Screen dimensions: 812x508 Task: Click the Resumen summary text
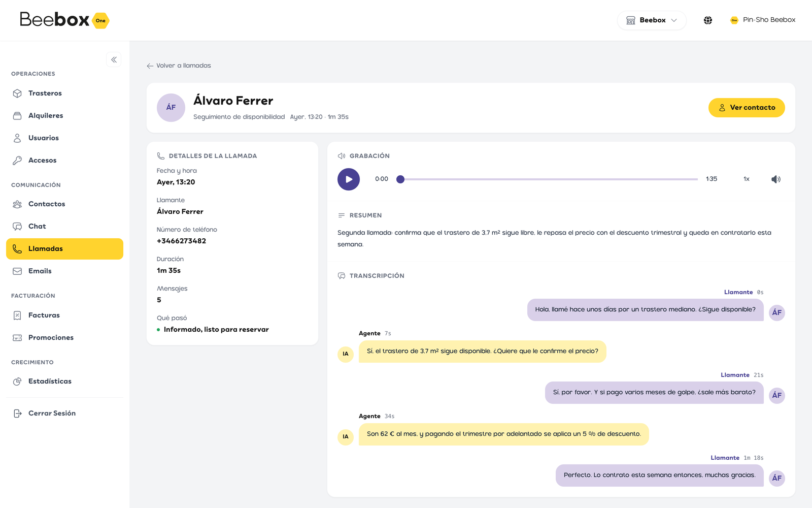click(554, 238)
